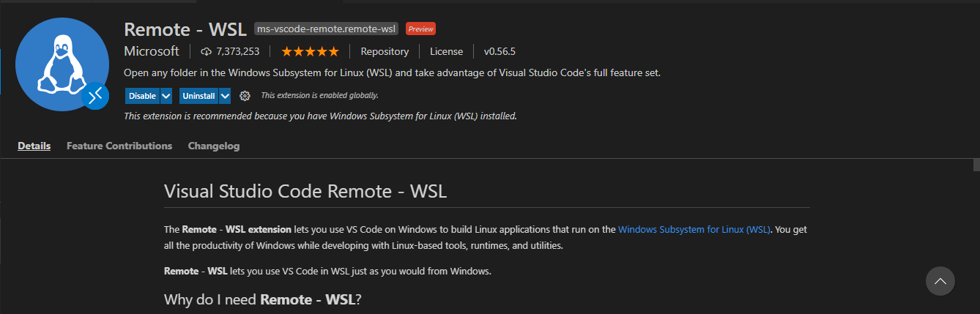Click the remote indicator badge on the extension logo
Viewport: 980px width, 314px height.
(96, 96)
